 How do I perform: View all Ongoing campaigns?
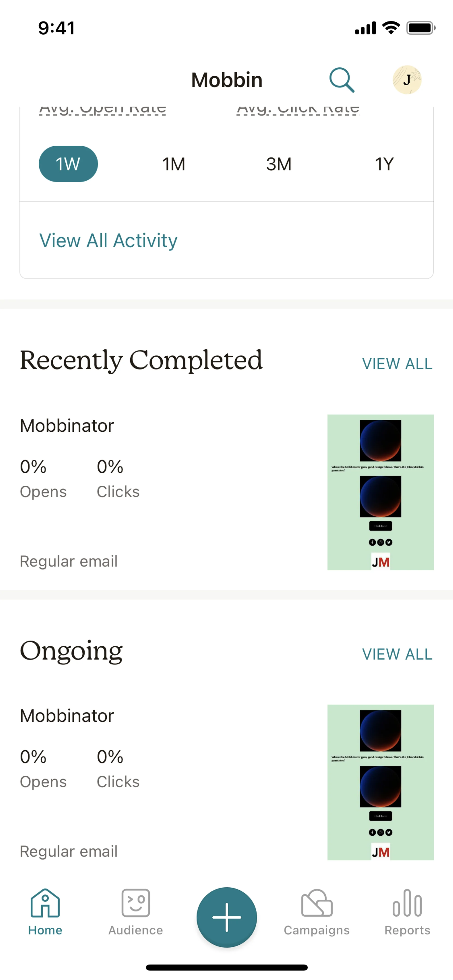pyautogui.click(x=397, y=654)
